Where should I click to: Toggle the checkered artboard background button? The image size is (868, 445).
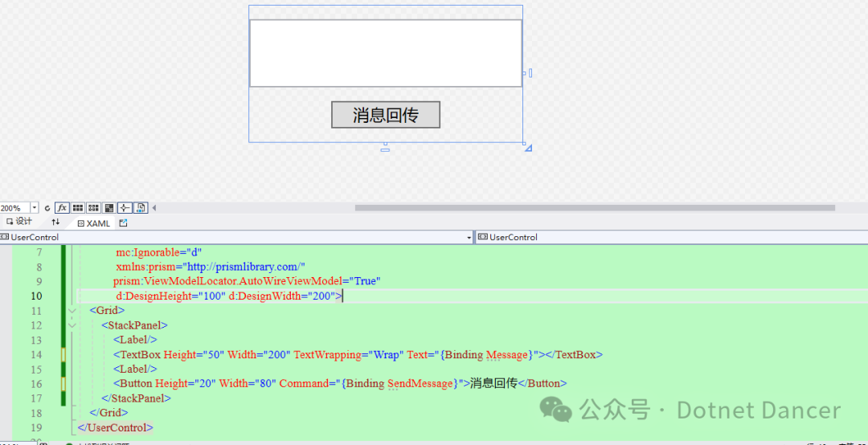click(x=109, y=208)
